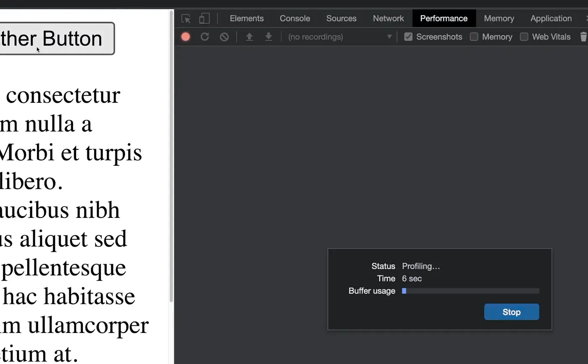Viewport: 588px width, 364px height.
Task: Switch to the Console tab
Action: point(295,18)
